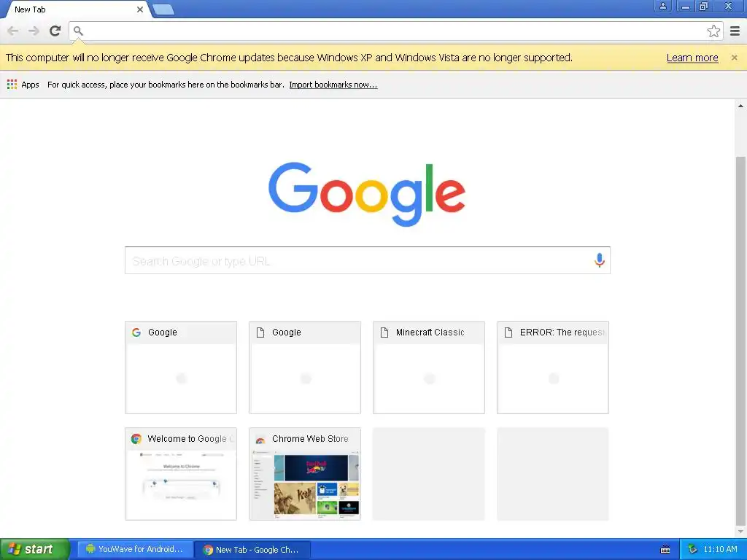Open the Minecraft Classic thumbnail
Image resolution: width=747 pixels, height=560 pixels.
(x=429, y=367)
